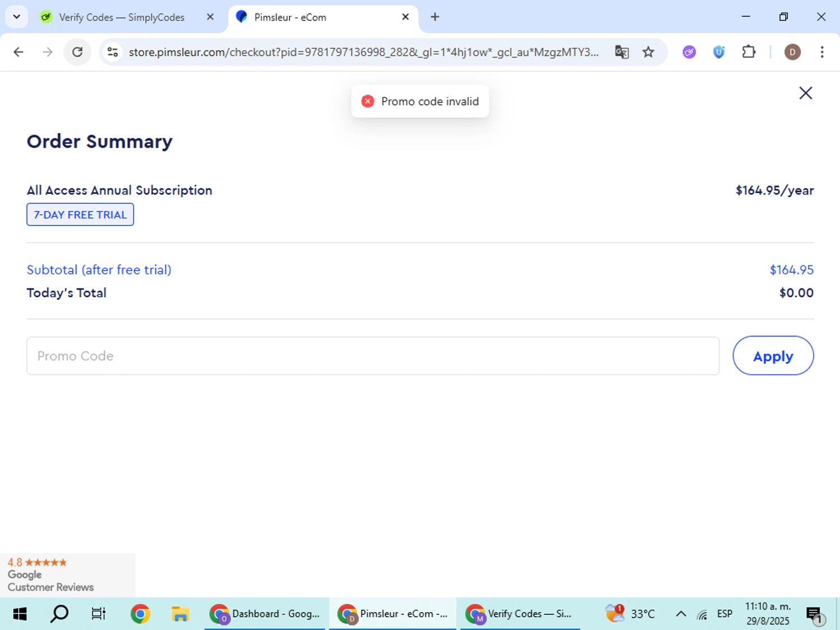
Task: Select the Pimsleur - eCom tab
Action: tap(323, 17)
